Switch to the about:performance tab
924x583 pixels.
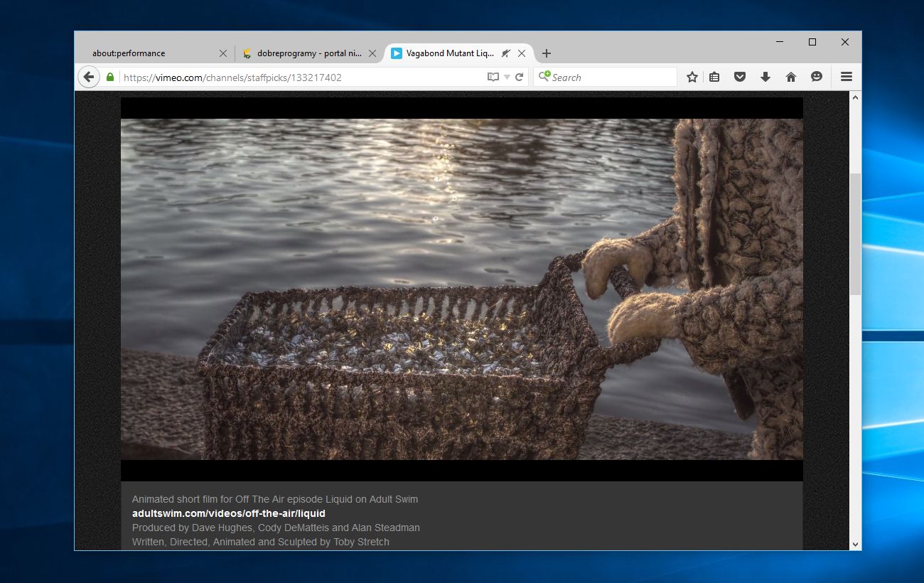pyautogui.click(x=154, y=53)
